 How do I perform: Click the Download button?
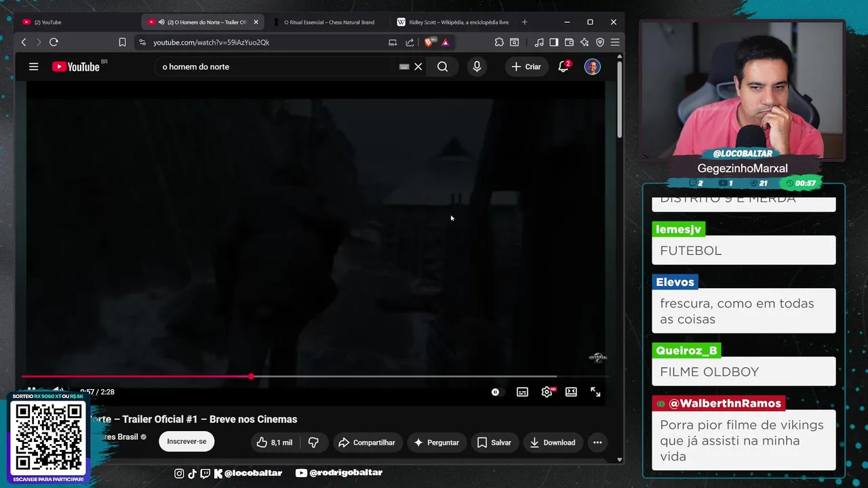[x=553, y=443]
